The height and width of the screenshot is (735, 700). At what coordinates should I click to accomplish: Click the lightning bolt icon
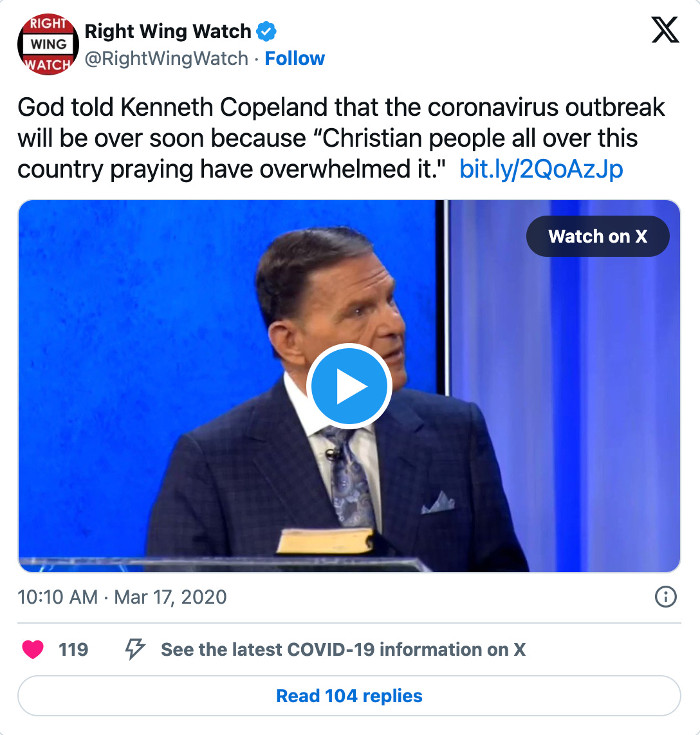click(134, 649)
